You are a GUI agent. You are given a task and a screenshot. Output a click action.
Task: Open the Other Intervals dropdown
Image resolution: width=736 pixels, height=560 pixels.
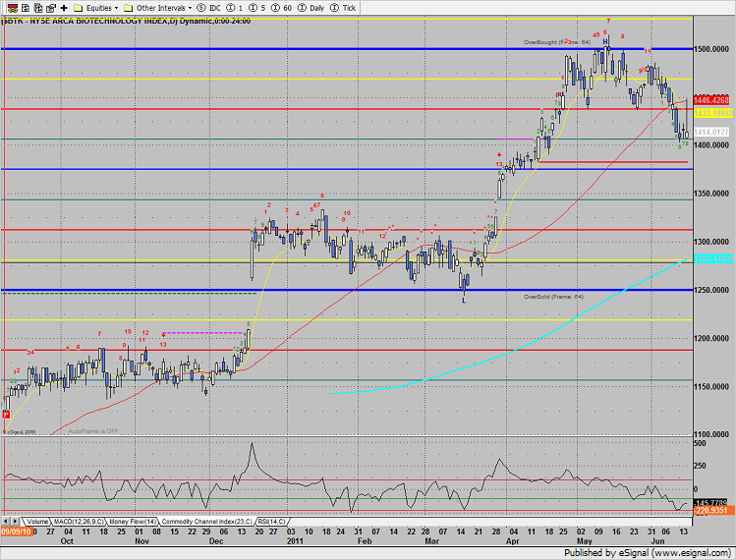pos(157,8)
